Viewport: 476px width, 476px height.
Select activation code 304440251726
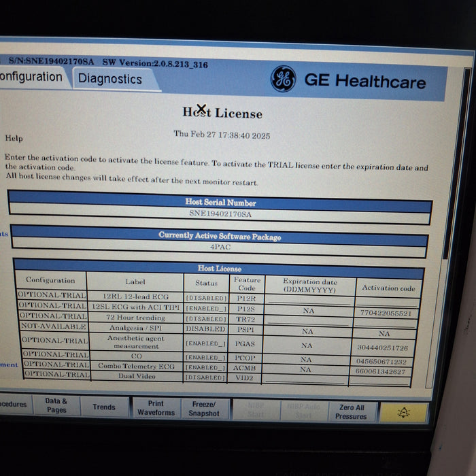pos(382,347)
